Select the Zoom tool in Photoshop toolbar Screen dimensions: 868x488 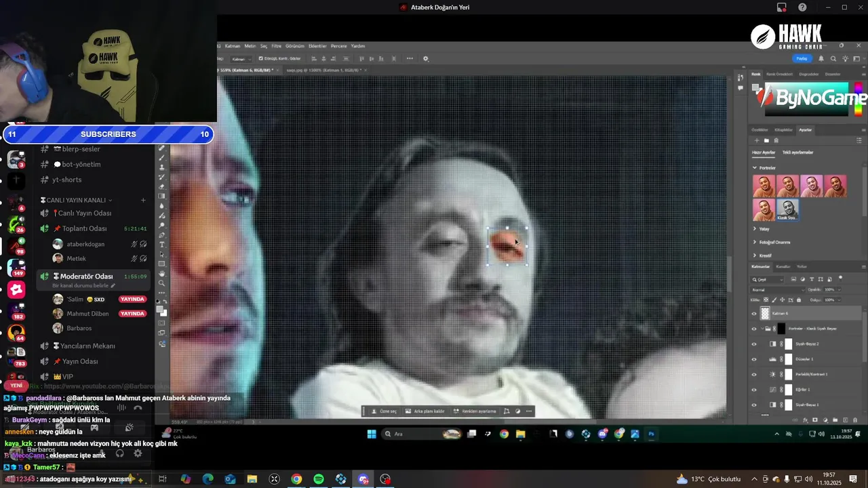click(161, 283)
